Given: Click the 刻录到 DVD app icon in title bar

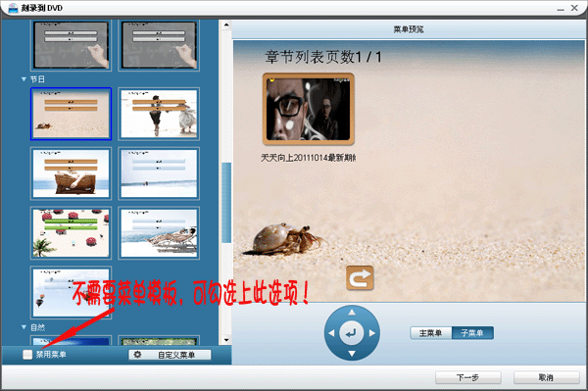Looking at the screenshot, I should pos(13,8).
